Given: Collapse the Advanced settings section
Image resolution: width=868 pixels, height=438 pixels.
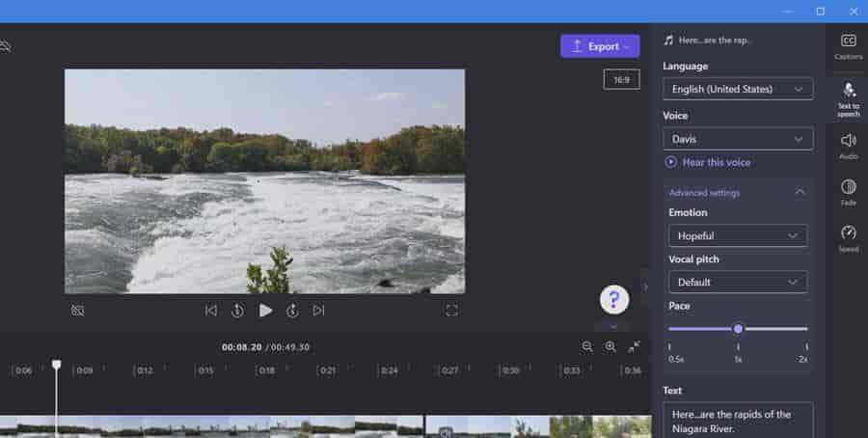Looking at the screenshot, I should point(800,193).
